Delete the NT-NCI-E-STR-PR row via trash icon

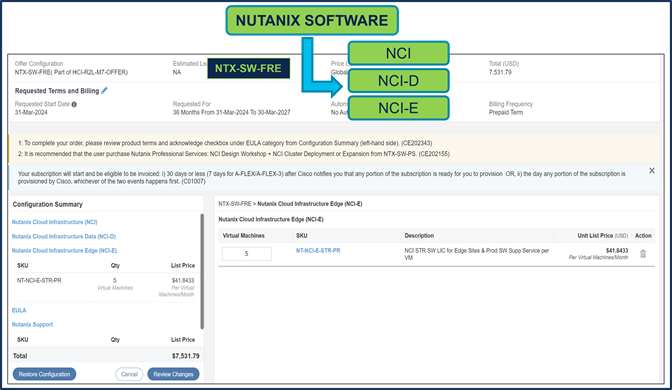pyautogui.click(x=643, y=254)
